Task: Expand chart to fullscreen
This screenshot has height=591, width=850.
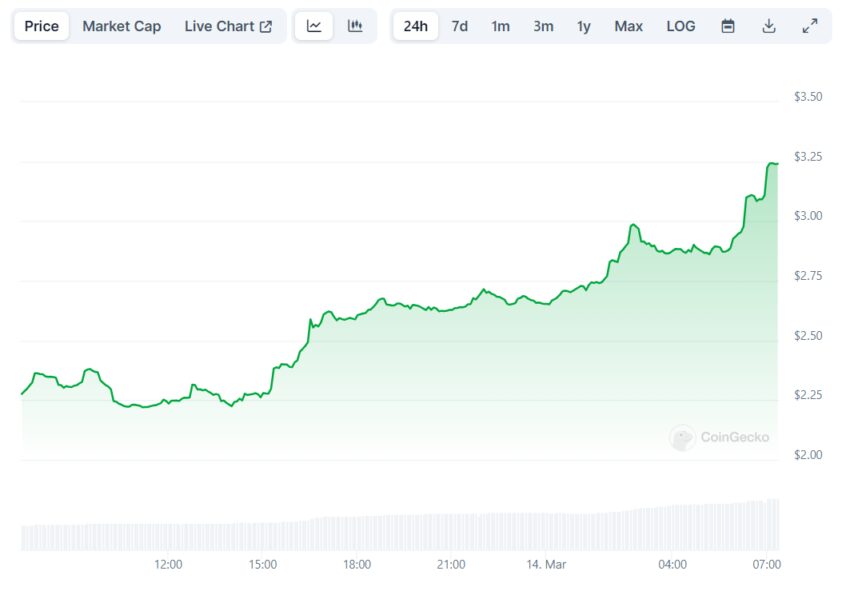Action: click(810, 26)
